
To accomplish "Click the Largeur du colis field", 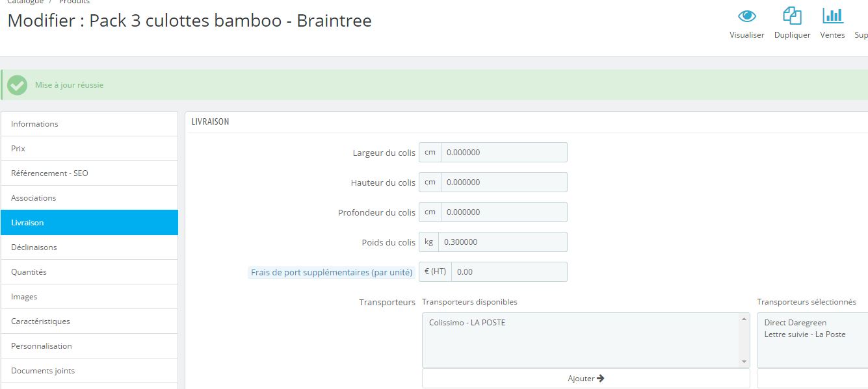I will coord(504,153).
